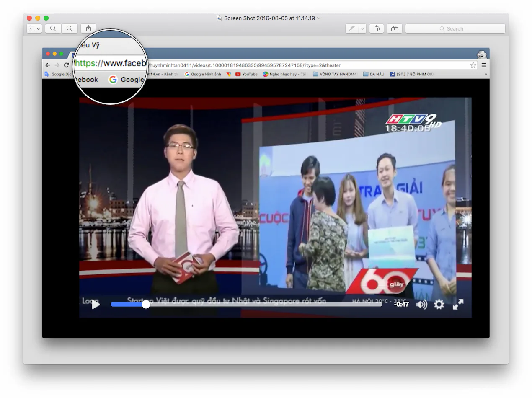Rotate the image with the rotate button
The height and width of the screenshot is (398, 532).
pyautogui.click(x=377, y=28)
